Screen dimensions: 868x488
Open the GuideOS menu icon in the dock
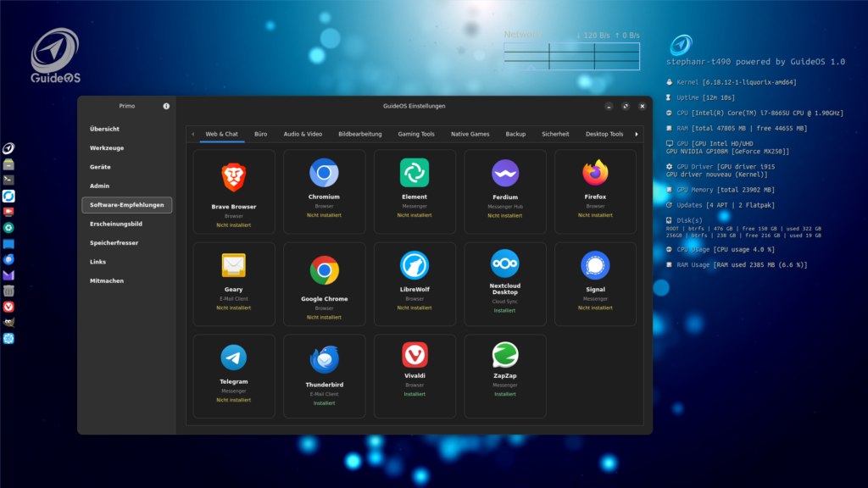coord(8,148)
